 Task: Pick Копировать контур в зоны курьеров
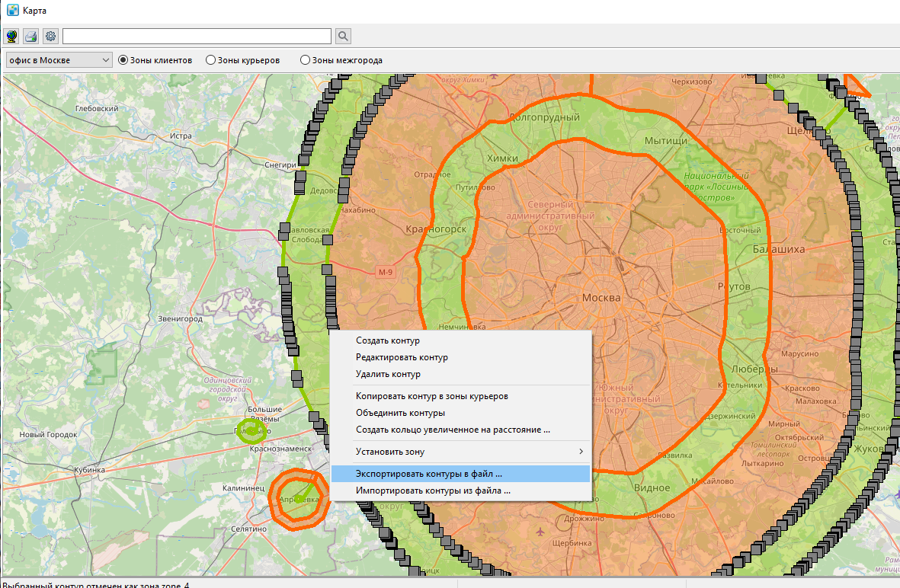tap(431, 396)
